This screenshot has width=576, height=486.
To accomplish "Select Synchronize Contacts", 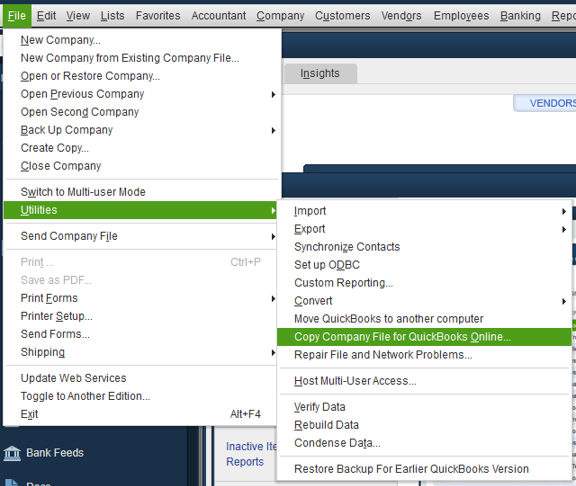I will coord(424,247).
